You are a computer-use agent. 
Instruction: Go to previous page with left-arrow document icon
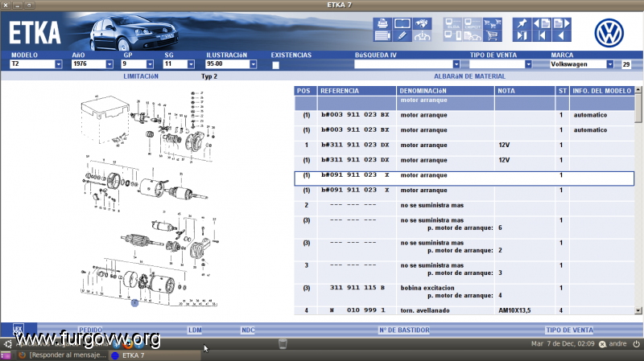(x=542, y=23)
